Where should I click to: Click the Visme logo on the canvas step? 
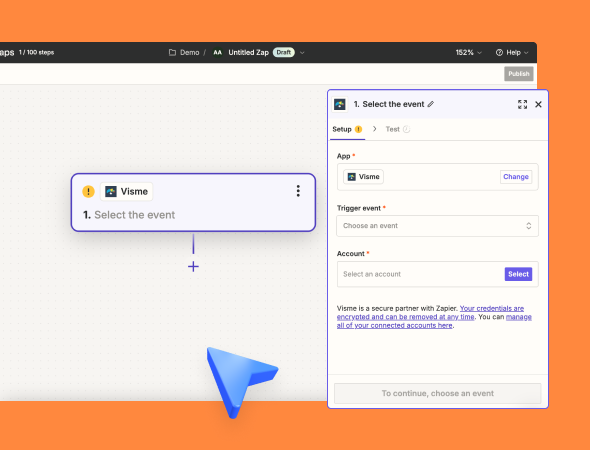(x=111, y=192)
